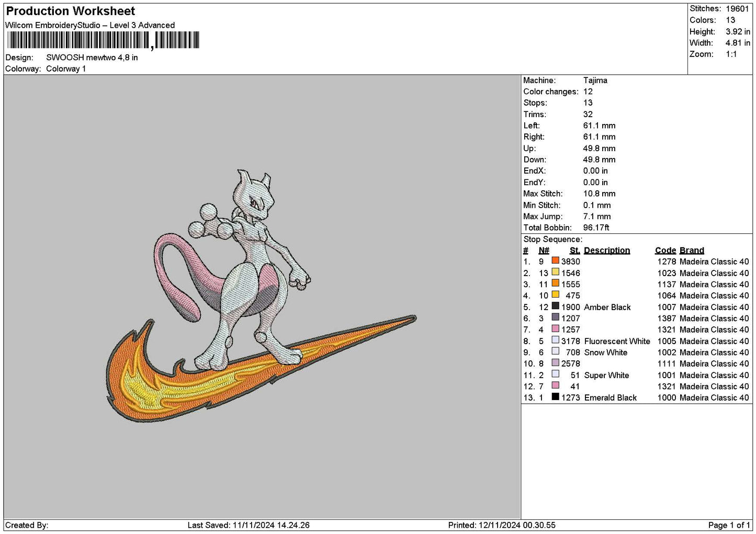Click the 'St.' column header

coord(575,251)
